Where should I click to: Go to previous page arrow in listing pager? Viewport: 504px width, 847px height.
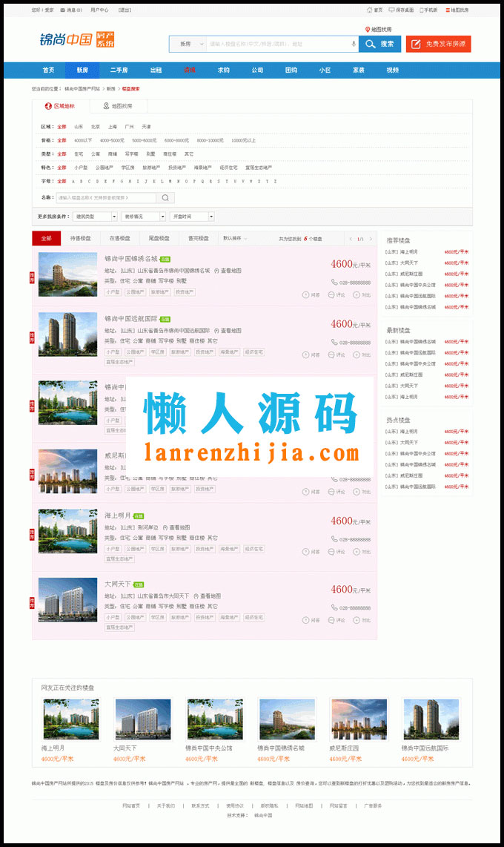[351, 239]
